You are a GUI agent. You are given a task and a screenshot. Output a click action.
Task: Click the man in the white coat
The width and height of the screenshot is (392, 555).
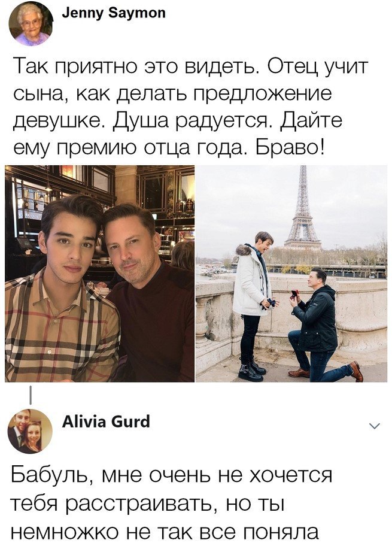coord(253,305)
